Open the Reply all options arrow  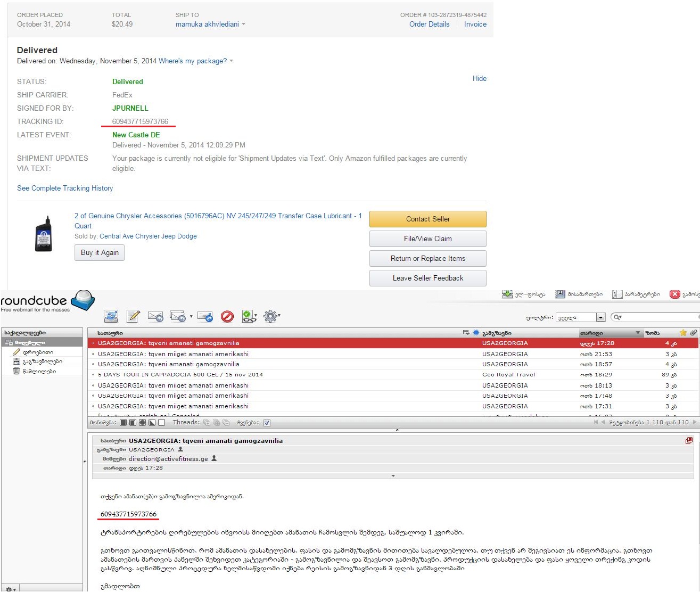tap(191, 317)
